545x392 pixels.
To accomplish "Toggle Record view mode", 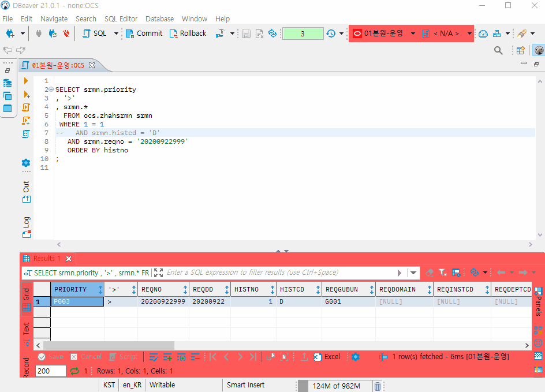I will click(x=27, y=367).
